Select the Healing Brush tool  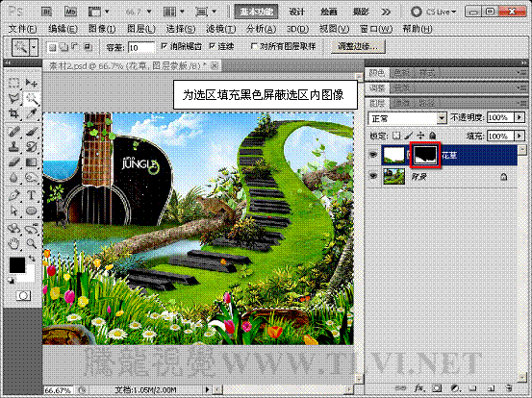(x=13, y=132)
